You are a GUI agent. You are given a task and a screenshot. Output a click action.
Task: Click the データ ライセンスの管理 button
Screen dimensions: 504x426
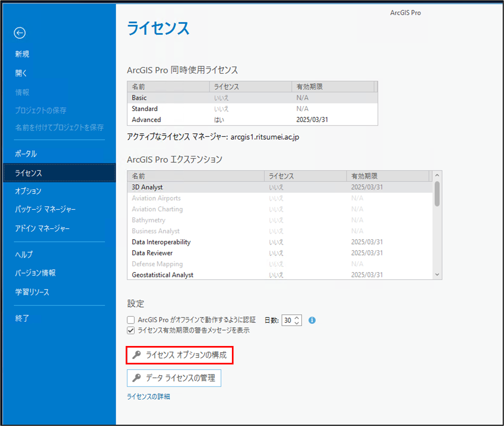[174, 378]
